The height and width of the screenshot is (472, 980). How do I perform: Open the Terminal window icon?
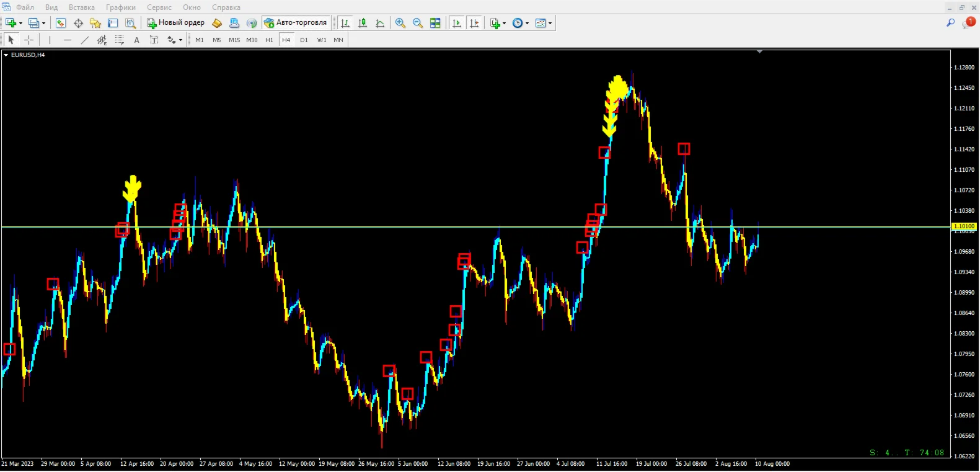click(113, 23)
